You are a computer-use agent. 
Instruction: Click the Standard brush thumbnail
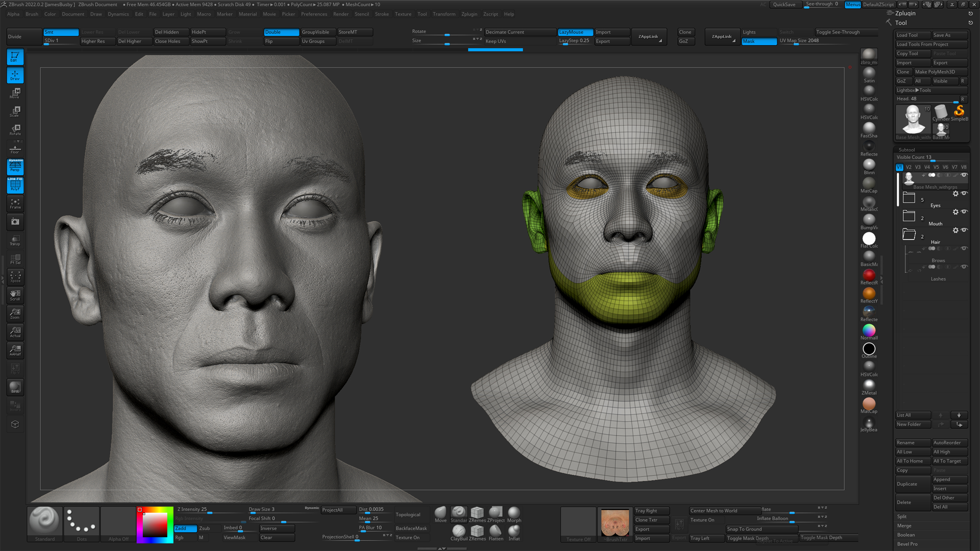45,520
